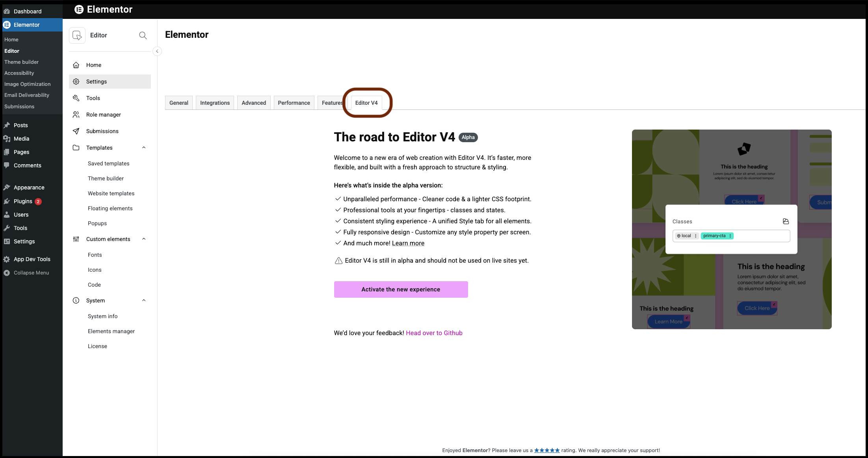Click the five-star rating link in footer
Viewport: 868px width, 458px height.
tap(546, 450)
